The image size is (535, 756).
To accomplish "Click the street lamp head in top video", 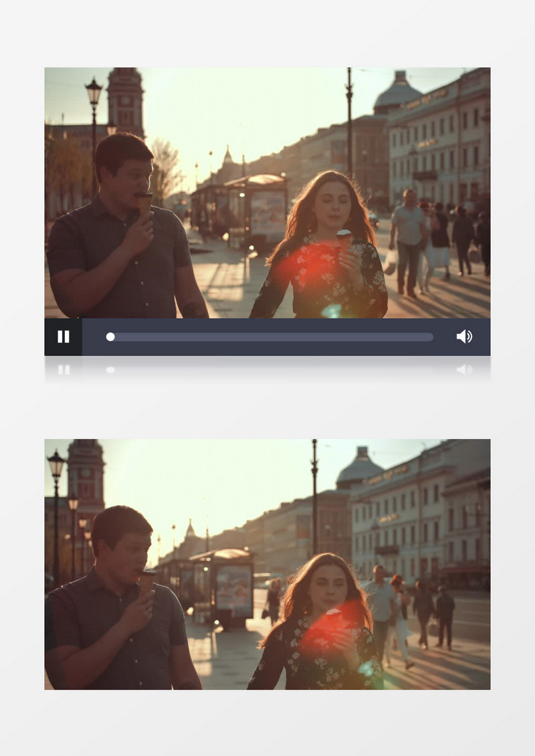I will pos(94,92).
